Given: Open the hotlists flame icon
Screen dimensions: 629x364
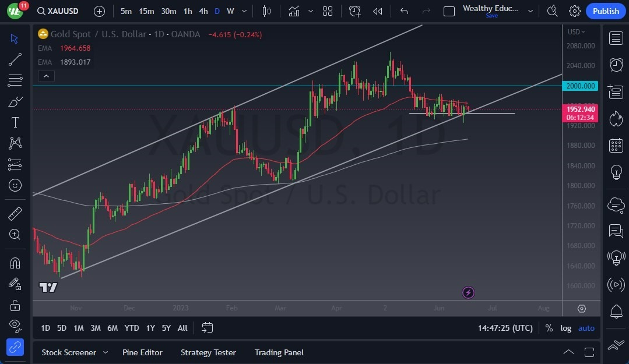Looking at the screenshot, I should click(616, 119).
